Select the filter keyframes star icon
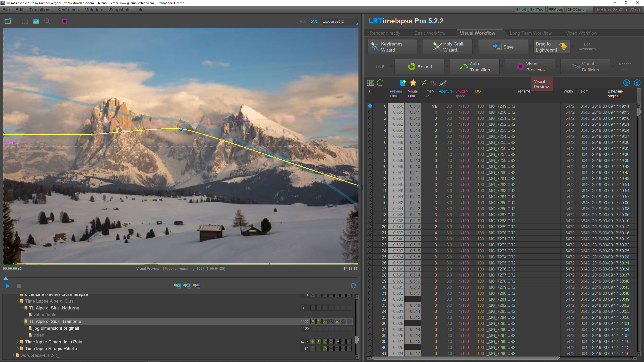The image size is (644, 362). tap(413, 83)
